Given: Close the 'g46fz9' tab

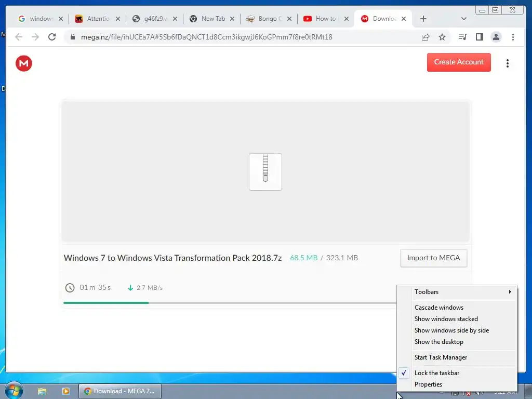Looking at the screenshot, I should click(x=175, y=19).
